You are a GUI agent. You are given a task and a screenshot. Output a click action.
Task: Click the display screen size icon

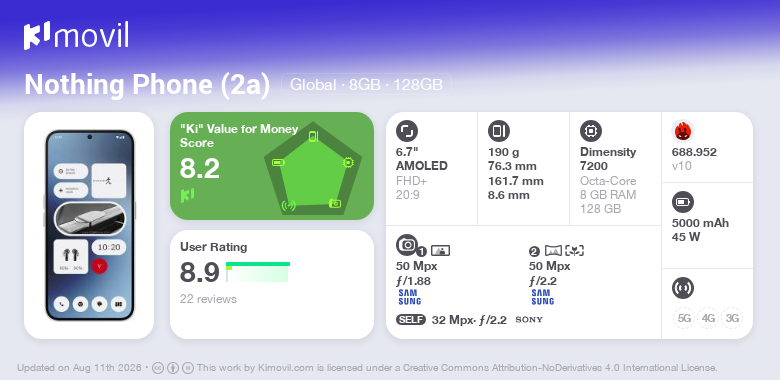click(x=407, y=131)
